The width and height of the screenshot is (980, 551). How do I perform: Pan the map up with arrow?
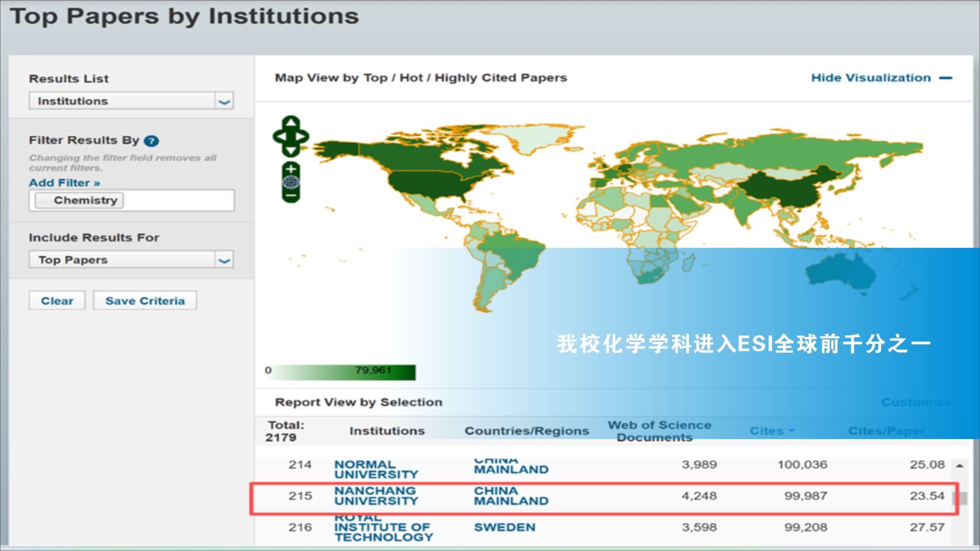pos(290,122)
